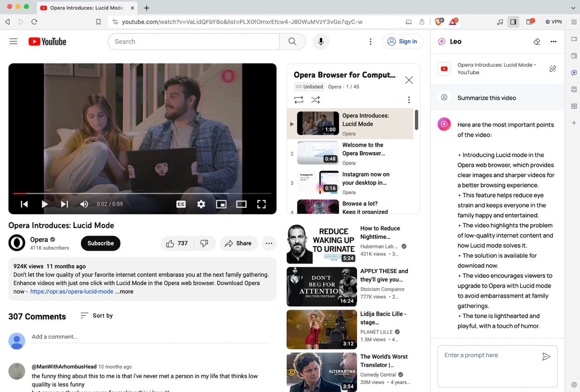Send the Leo prompt with arrow icon
The height and width of the screenshot is (392, 580).
pos(546,357)
